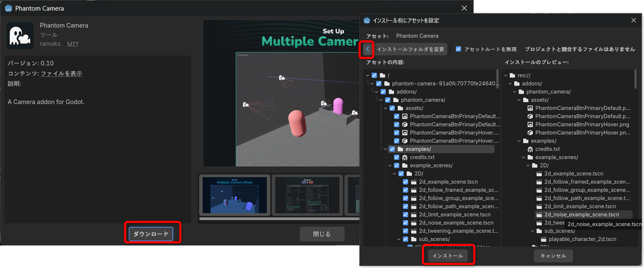The height and width of the screenshot is (268, 644).
Task: Collapse the assets/ folder in install preview
Action: pos(520,100)
